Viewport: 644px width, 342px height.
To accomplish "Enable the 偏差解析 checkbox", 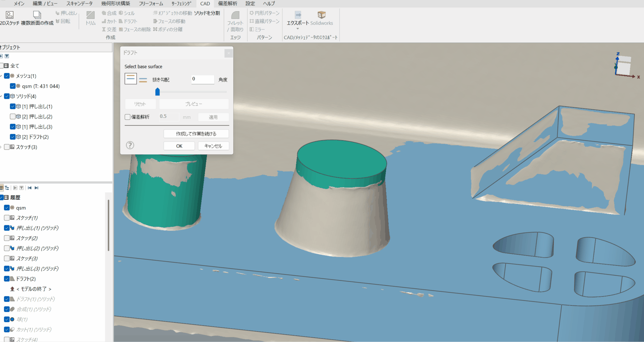I will tap(128, 117).
